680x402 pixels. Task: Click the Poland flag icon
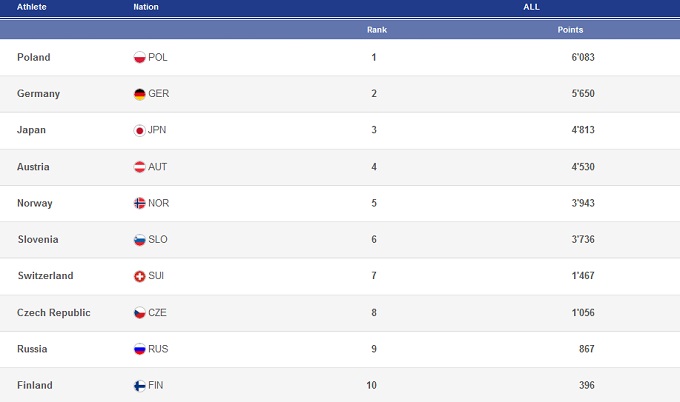[140, 57]
